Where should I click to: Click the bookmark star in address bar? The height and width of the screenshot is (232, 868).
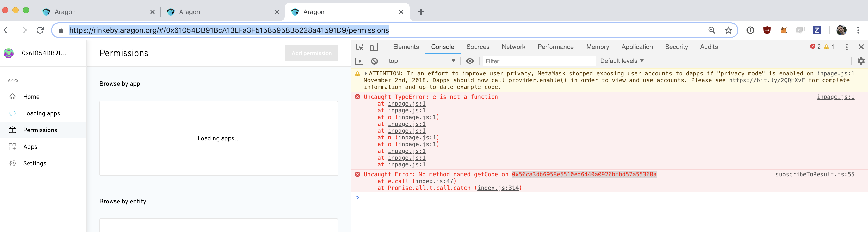click(729, 30)
